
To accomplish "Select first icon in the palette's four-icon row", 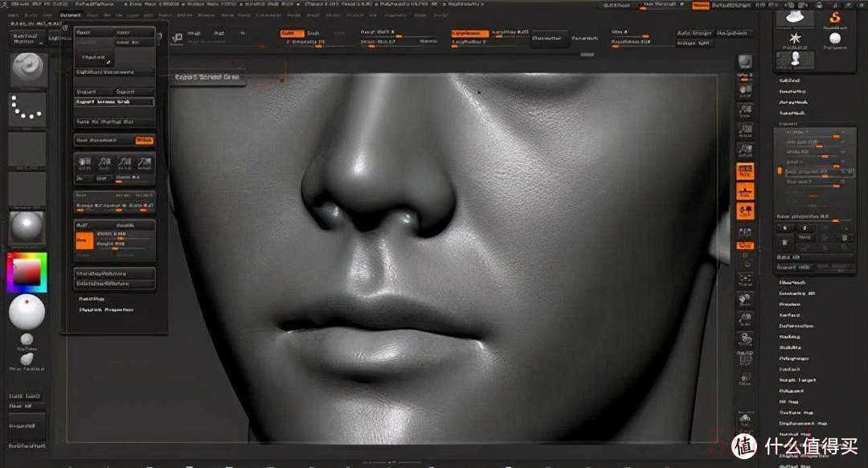I will (x=84, y=162).
